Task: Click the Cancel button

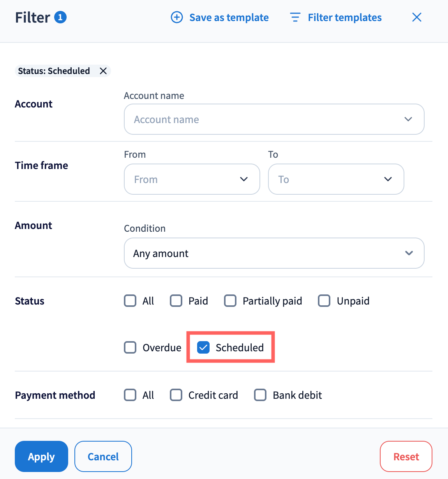Action: click(x=103, y=456)
